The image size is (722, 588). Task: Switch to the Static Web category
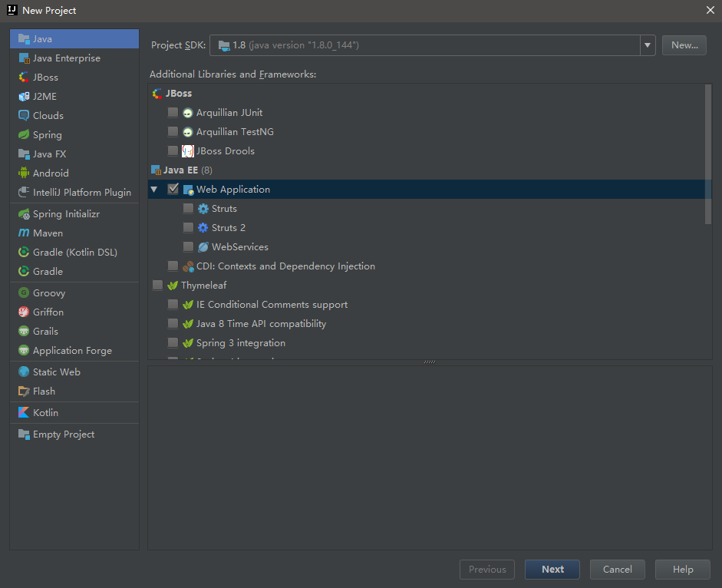pyautogui.click(x=56, y=372)
